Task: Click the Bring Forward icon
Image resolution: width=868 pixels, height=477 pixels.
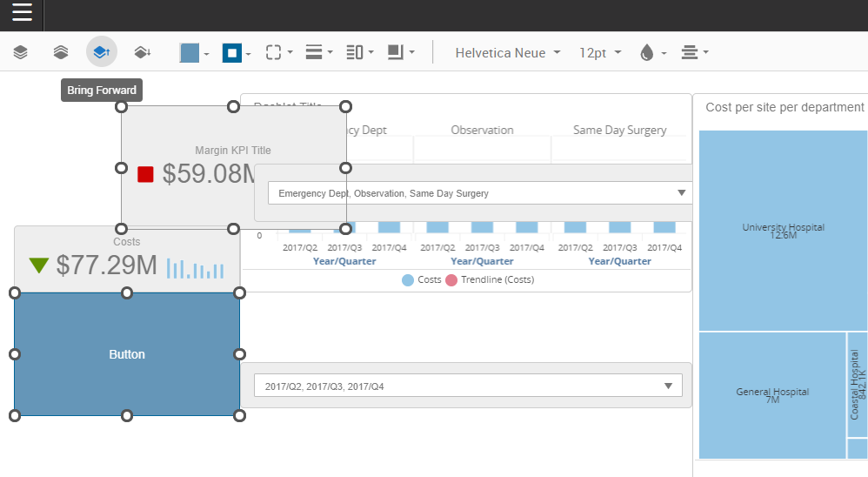Action: pos(102,52)
